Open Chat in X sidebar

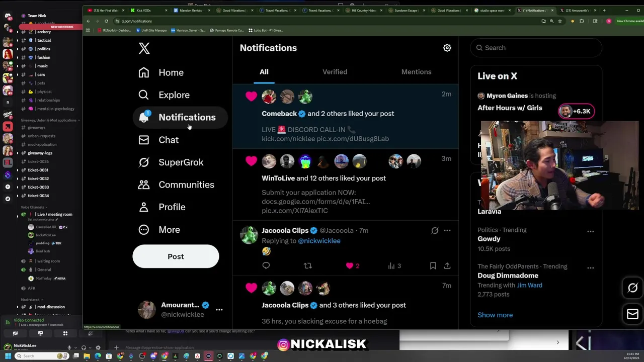tap(158, 140)
